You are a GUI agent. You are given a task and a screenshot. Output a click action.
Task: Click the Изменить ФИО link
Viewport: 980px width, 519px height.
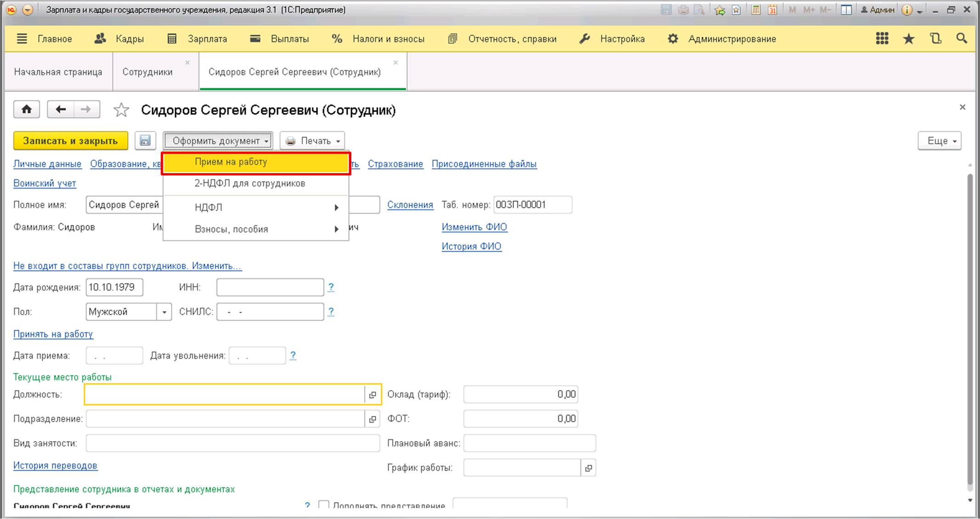[x=474, y=227]
